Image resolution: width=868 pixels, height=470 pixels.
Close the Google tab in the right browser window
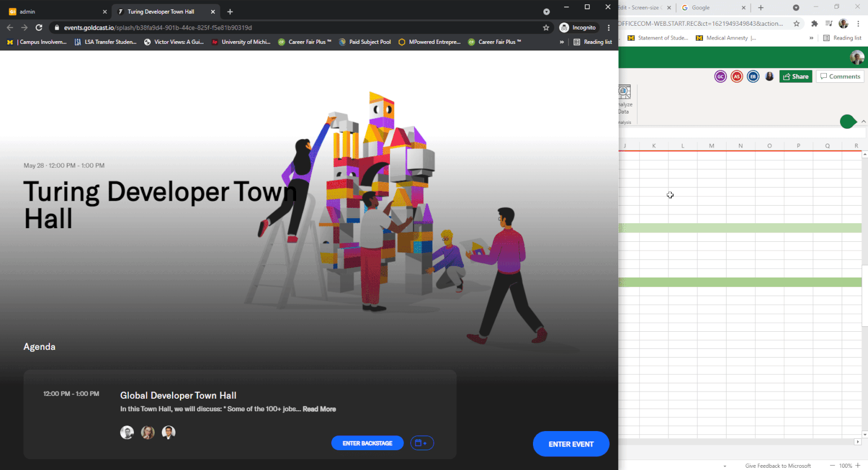pos(744,8)
